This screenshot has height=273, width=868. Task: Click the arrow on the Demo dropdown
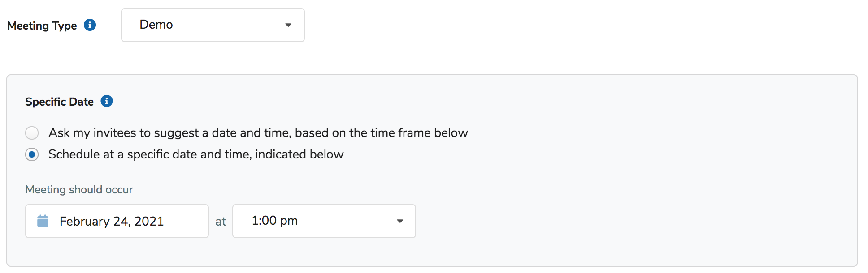(288, 25)
